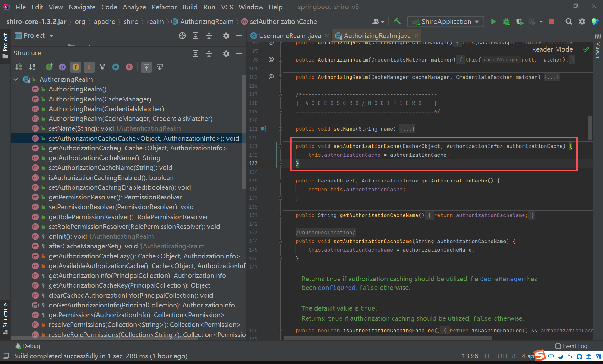Click the Build project hammer icon
Viewport: 603px width, 364px height.
point(397,21)
